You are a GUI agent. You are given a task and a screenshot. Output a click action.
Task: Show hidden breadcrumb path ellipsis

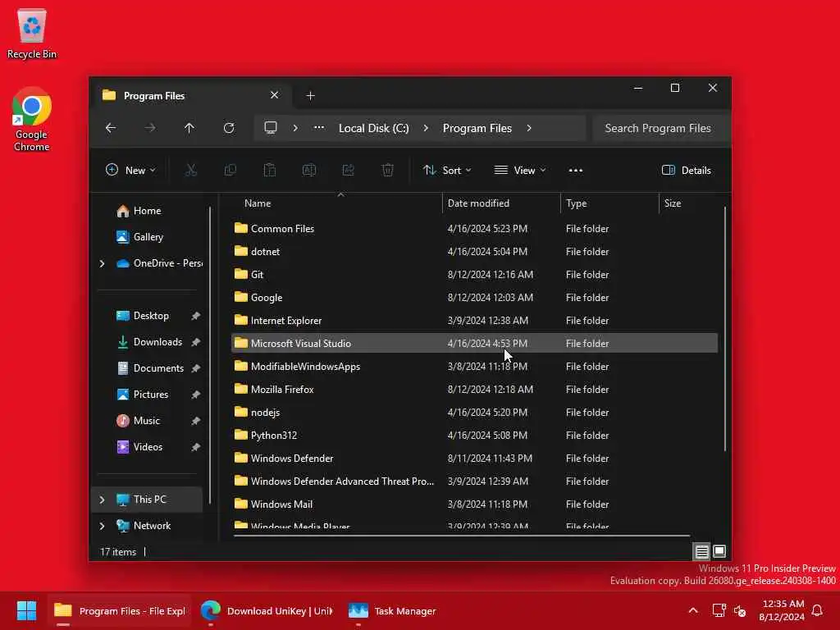coord(319,128)
